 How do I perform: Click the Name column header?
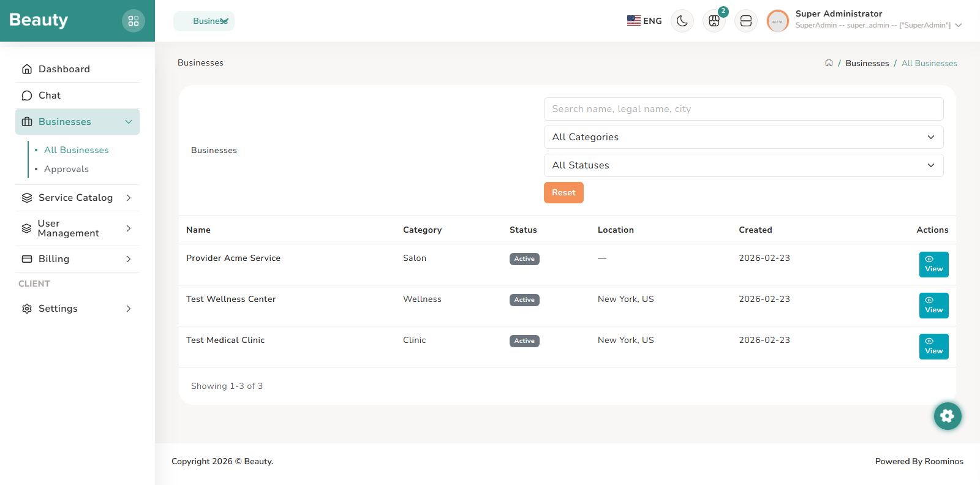pos(198,230)
